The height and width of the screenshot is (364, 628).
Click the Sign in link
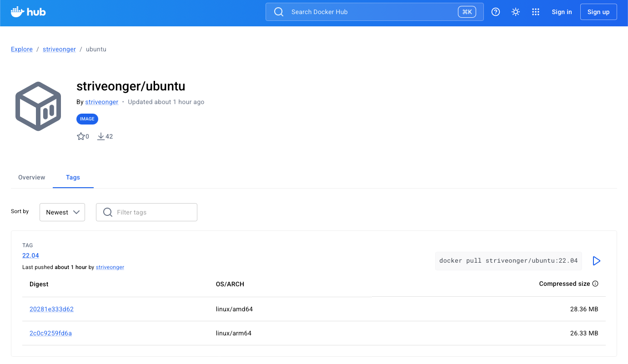point(562,12)
